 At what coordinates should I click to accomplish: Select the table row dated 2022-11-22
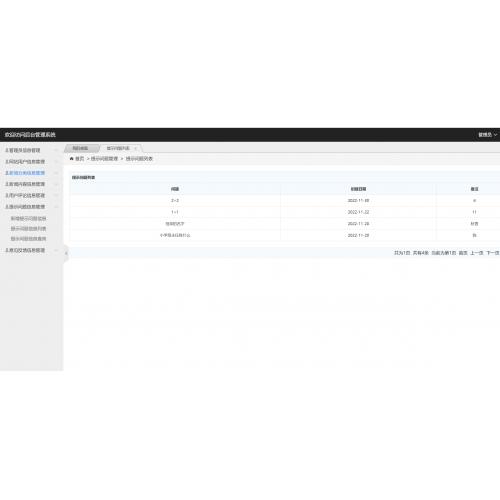[x=285, y=212]
